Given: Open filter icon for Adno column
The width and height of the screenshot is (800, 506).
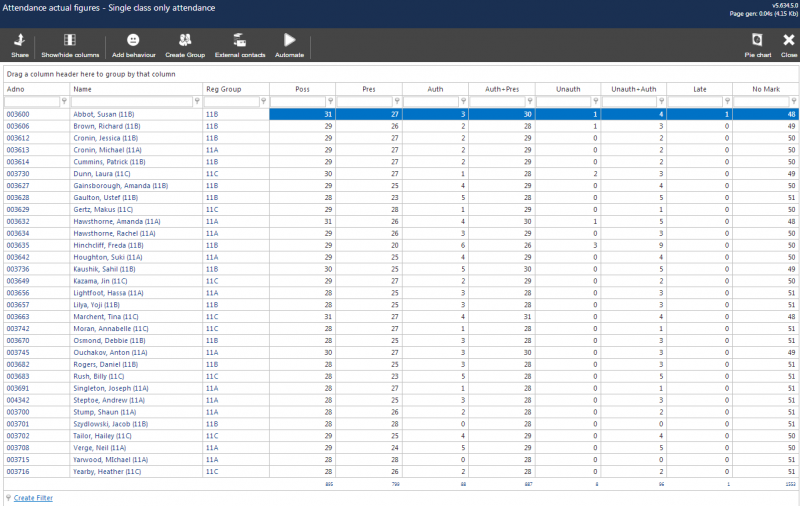Looking at the screenshot, I should pyautogui.click(x=64, y=101).
